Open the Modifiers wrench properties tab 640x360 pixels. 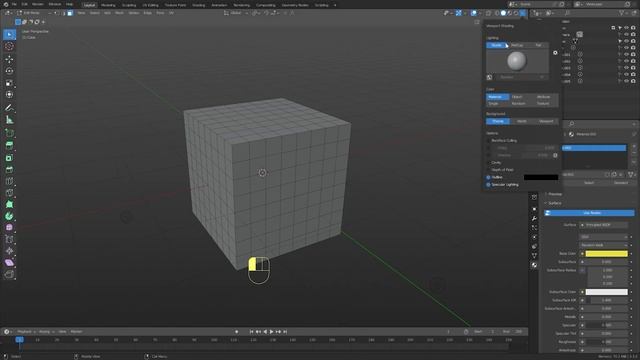[x=534, y=218]
